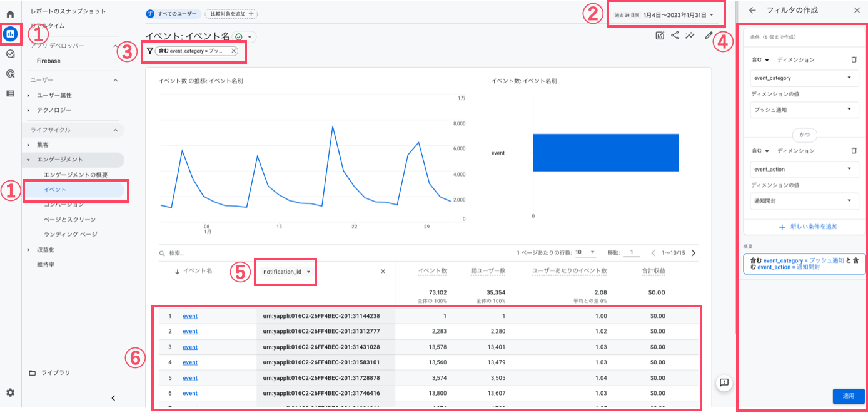The image size is (868, 415).
Task: Open the event_category dimension dropdown
Action: 804,78
